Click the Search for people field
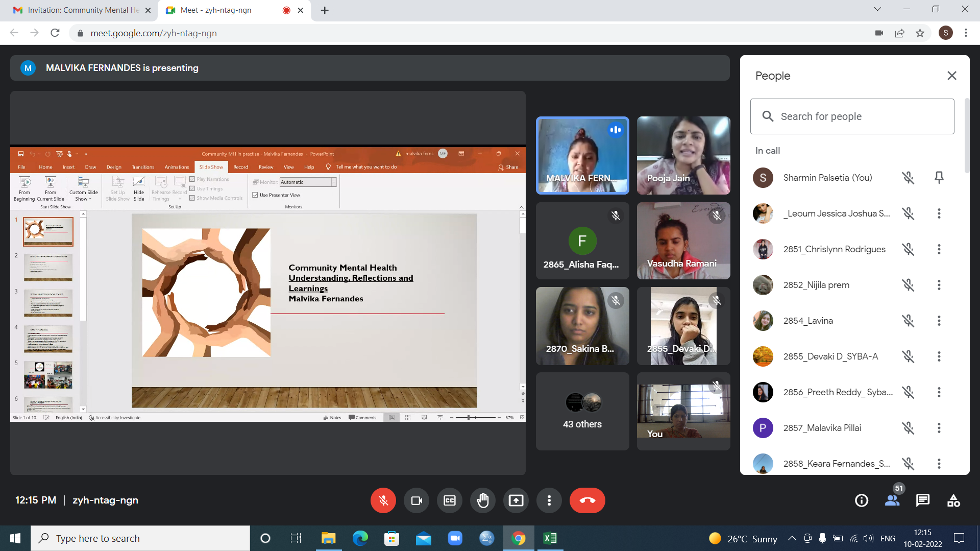Screen dimensions: 980x551 (851, 116)
